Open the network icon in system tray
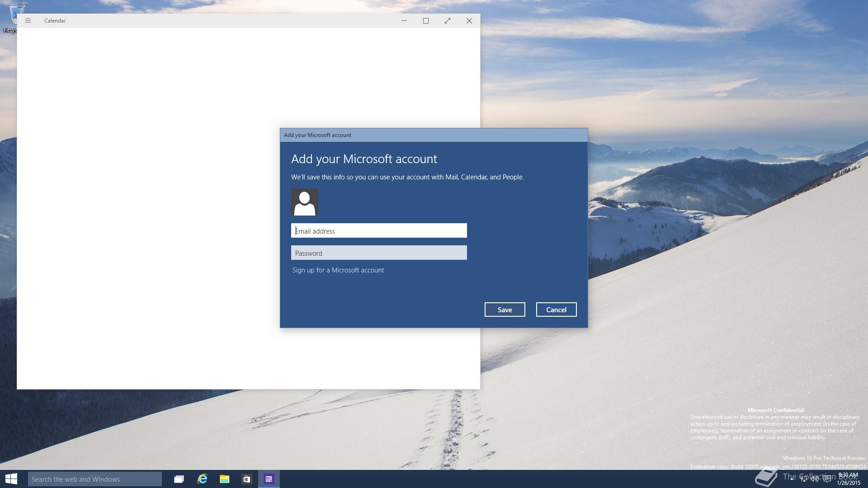 point(803,479)
